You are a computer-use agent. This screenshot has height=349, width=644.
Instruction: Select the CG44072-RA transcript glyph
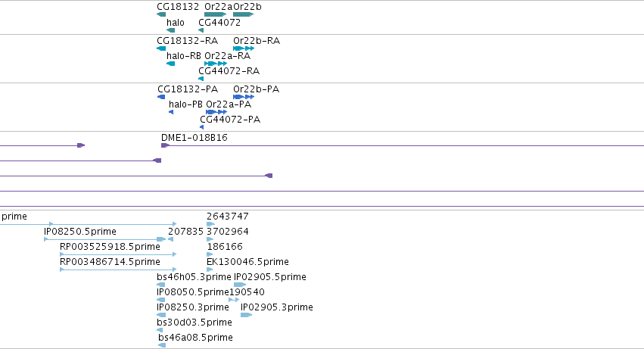pyautogui.click(x=201, y=79)
